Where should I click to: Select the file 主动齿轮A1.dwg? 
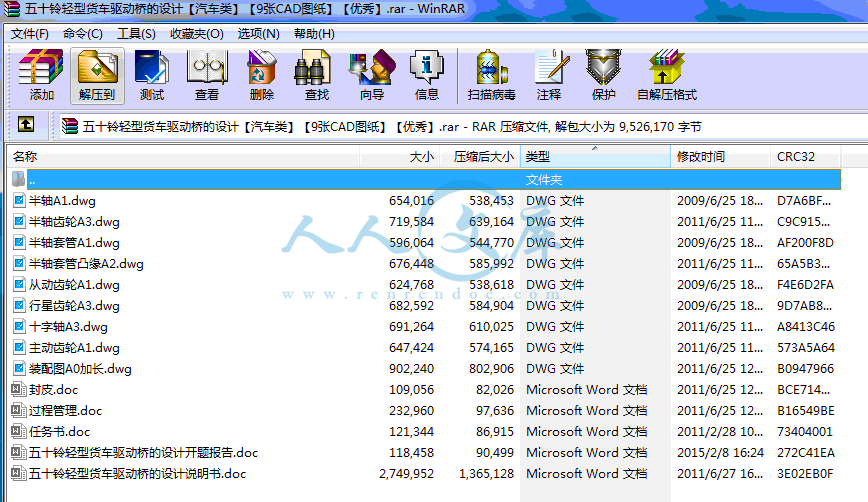(74, 348)
